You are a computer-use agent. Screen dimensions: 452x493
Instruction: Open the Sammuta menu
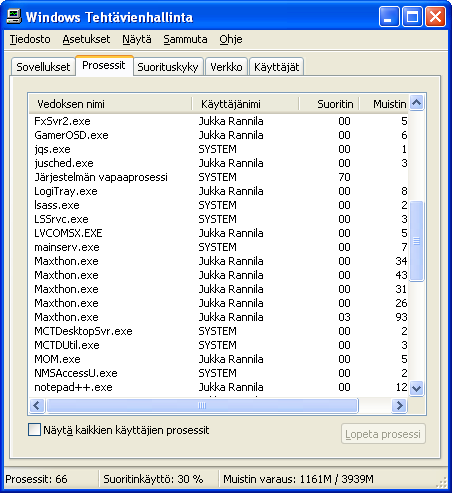(185, 39)
